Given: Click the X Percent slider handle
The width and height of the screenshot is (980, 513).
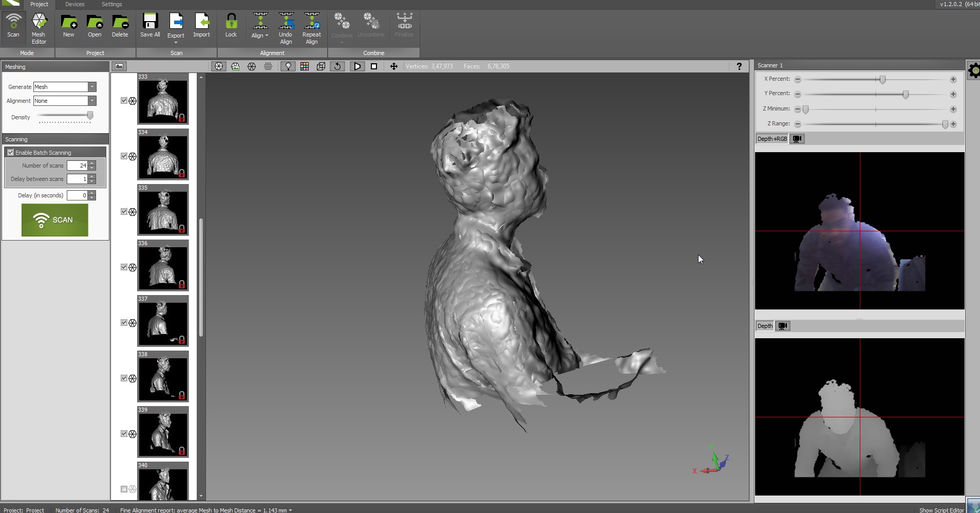Looking at the screenshot, I should pyautogui.click(x=882, y=80).
